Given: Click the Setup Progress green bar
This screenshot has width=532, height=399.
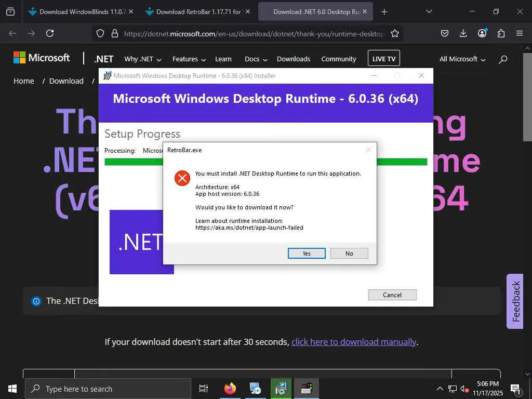Looking at the screenshot, I should pos(265,162).
